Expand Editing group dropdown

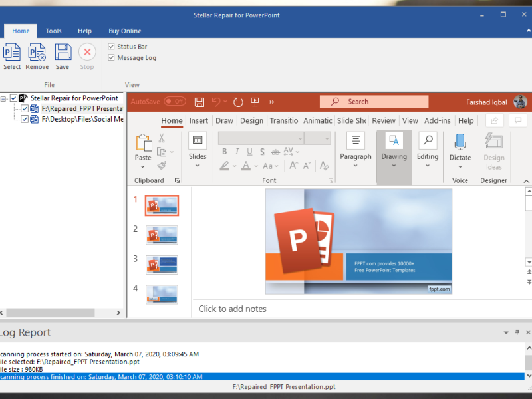(428, 166)
